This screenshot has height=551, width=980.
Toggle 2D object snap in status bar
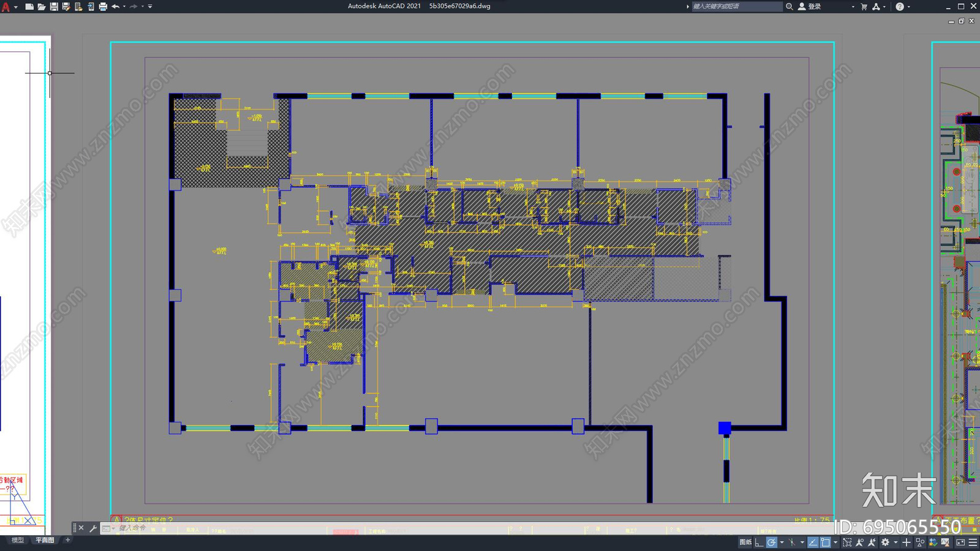(x=825, y=542)
